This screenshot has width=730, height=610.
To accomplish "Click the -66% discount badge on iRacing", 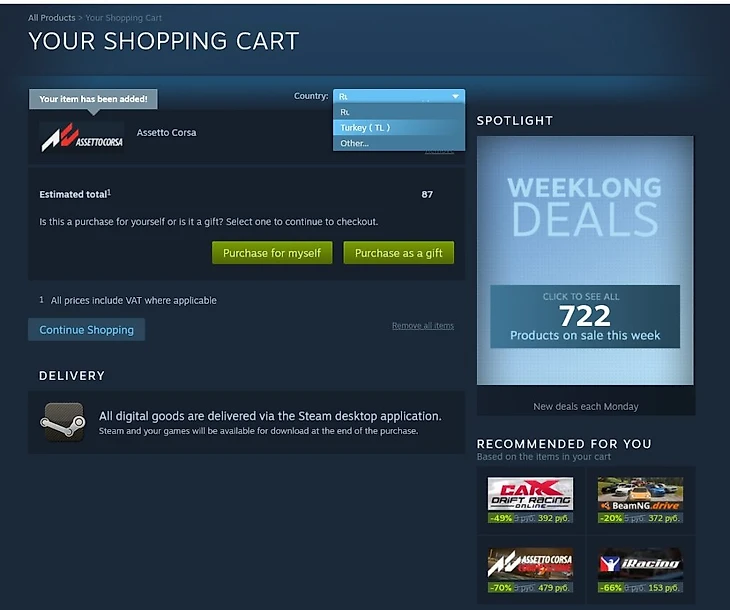I will (x=610, y=588).
